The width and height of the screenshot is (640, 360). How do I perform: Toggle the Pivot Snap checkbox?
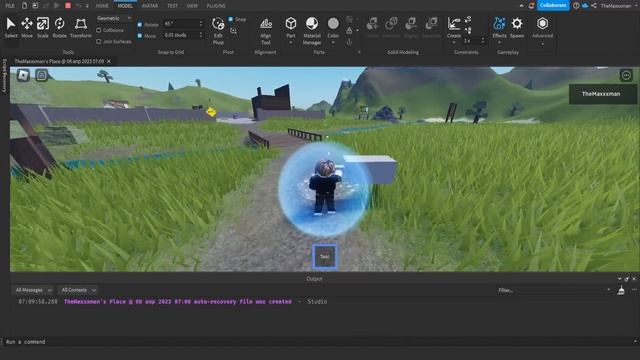231,19
